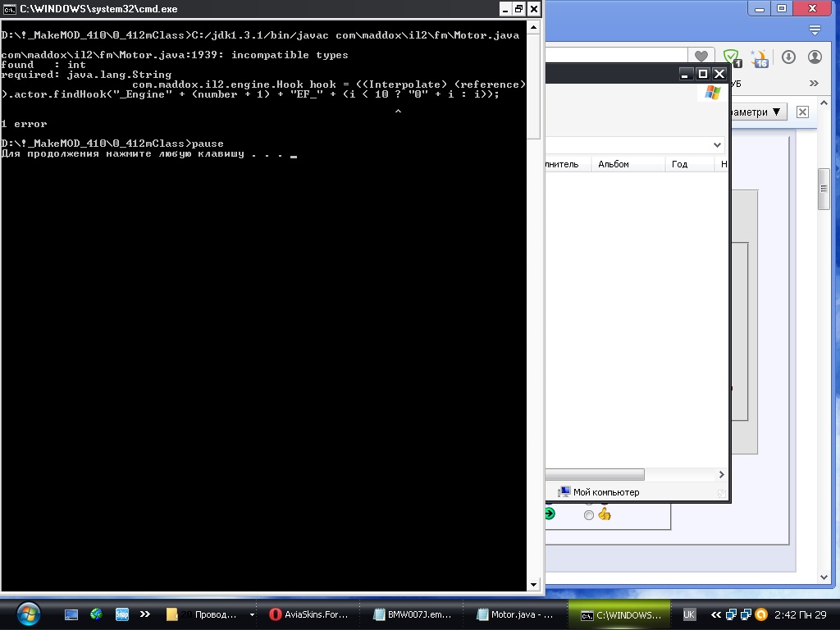Click second network connection tray icon
Viewport: 840px width, 630px height.
point(746,614)
